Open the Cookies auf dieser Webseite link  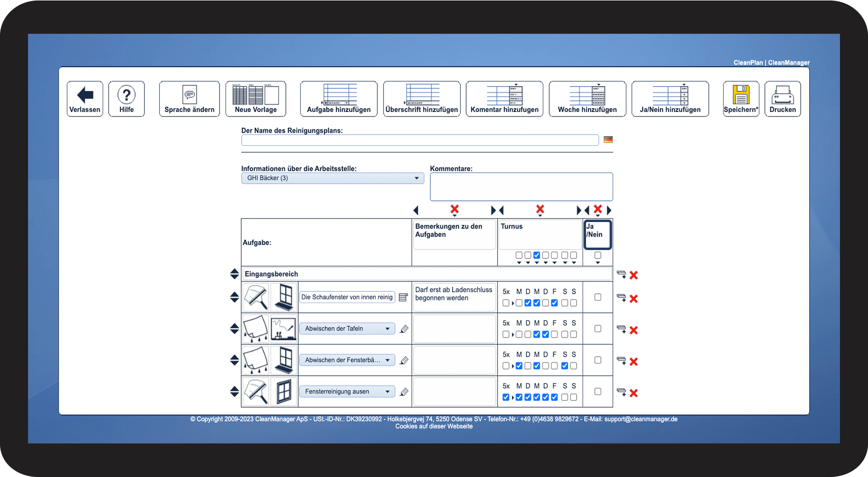(434, 426)
